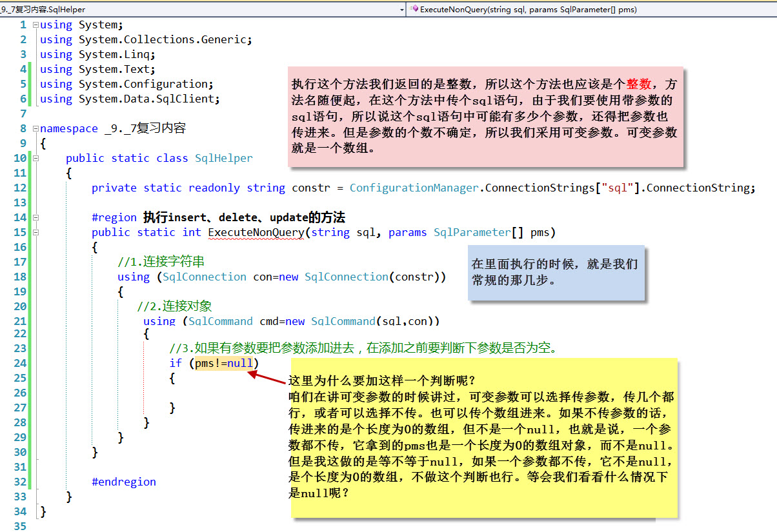Image resolution: width=777 pixels, height=532 pixels.
Task: Collapse the using directives block at line 1
Action: coord(35,25)
